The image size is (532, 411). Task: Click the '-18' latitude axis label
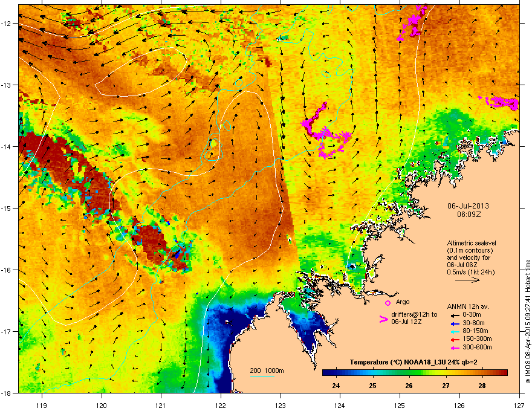point(7,393)
